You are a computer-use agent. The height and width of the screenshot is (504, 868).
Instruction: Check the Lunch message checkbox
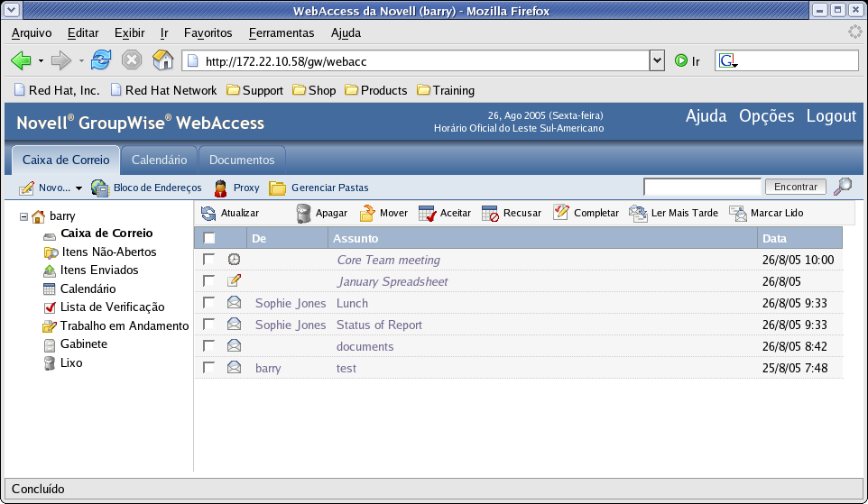coord(208,302)
